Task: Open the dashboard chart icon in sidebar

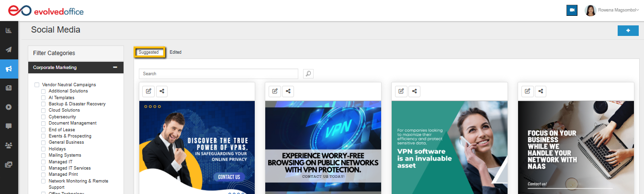Action: coord(9,31)
